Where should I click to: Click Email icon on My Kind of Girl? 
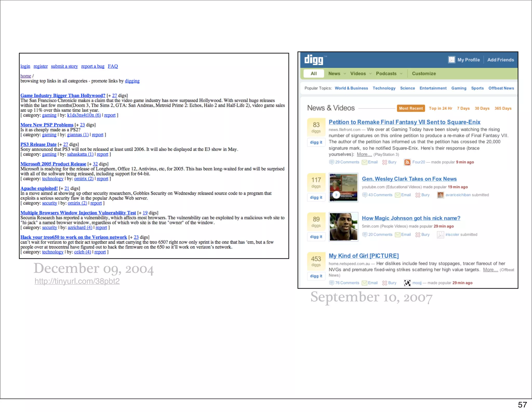click(x=364, y=283)
